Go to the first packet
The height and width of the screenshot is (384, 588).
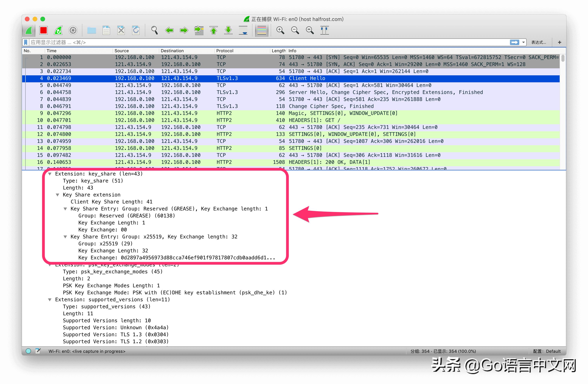pyautogui.click(x=214, y=30)
